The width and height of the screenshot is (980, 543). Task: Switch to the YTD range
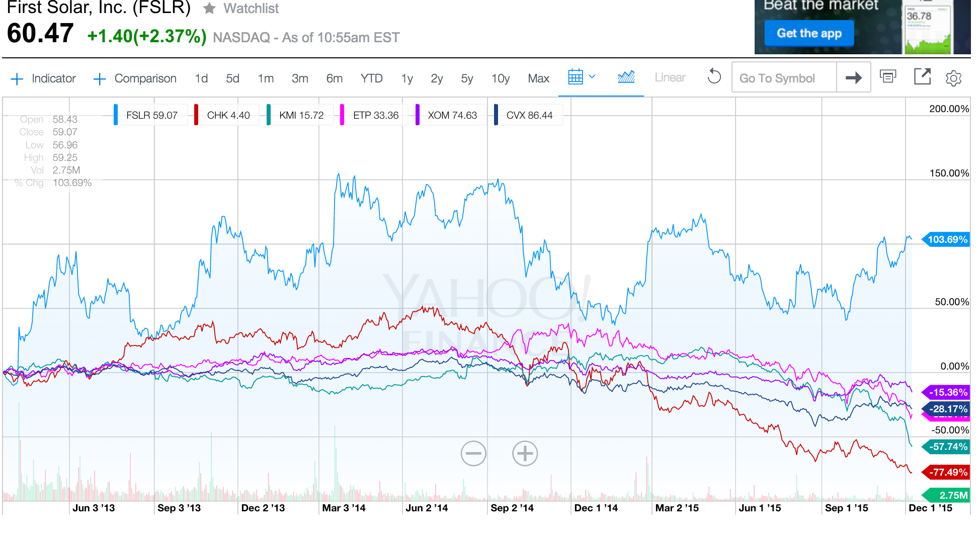click(x=371, y=78)
